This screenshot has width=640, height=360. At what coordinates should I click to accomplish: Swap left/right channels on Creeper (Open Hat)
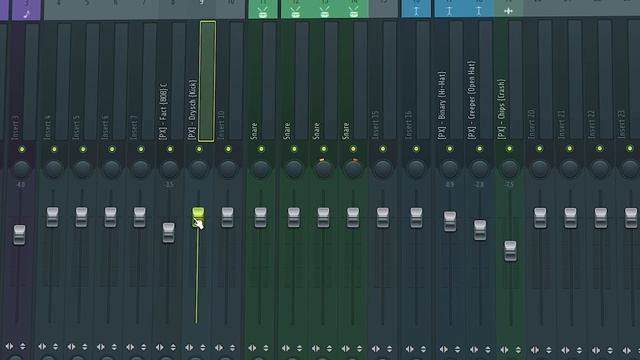(x=474, y=349)
